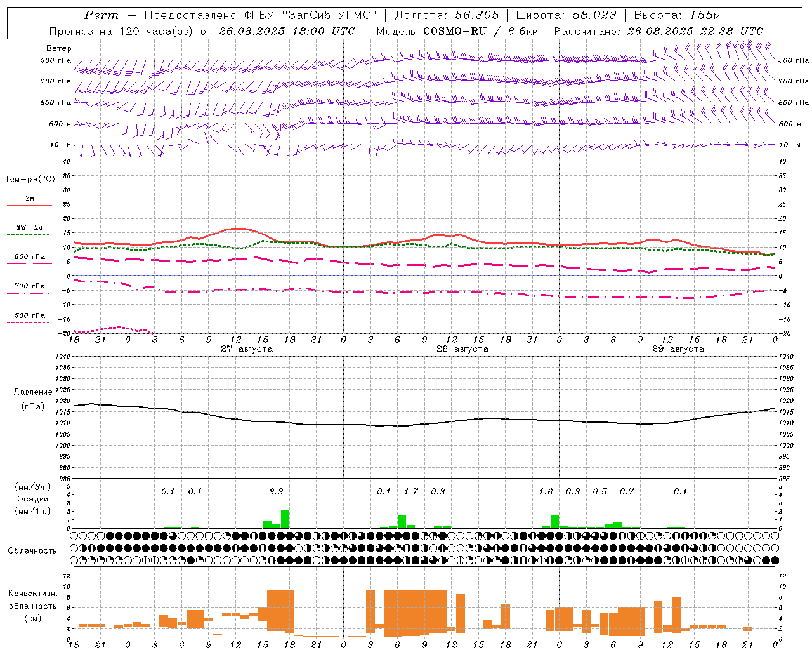812x650 pixels.
Task: Click the "COSMO-RU / 6.6км" model label
Action: click(x=480, y=31)
